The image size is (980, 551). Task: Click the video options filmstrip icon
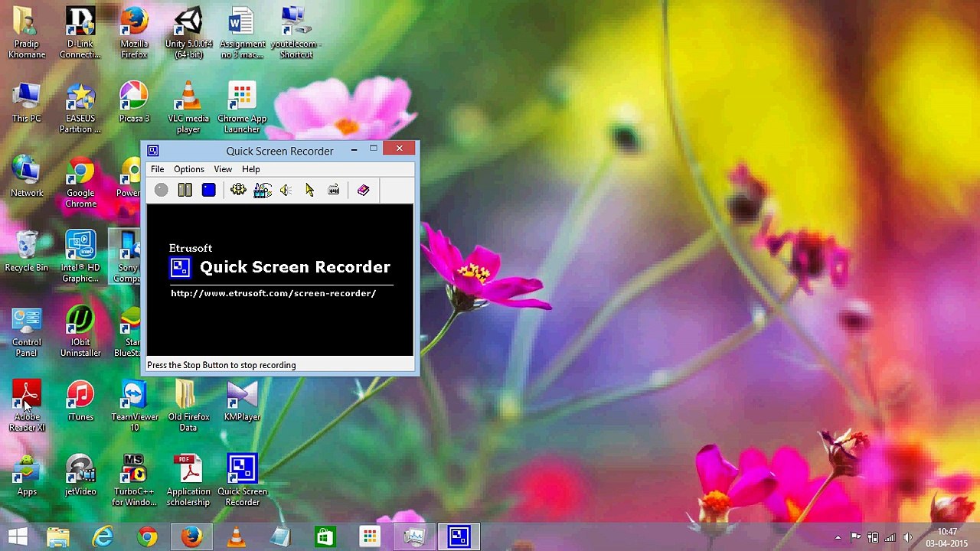click(x=263, y=190)
